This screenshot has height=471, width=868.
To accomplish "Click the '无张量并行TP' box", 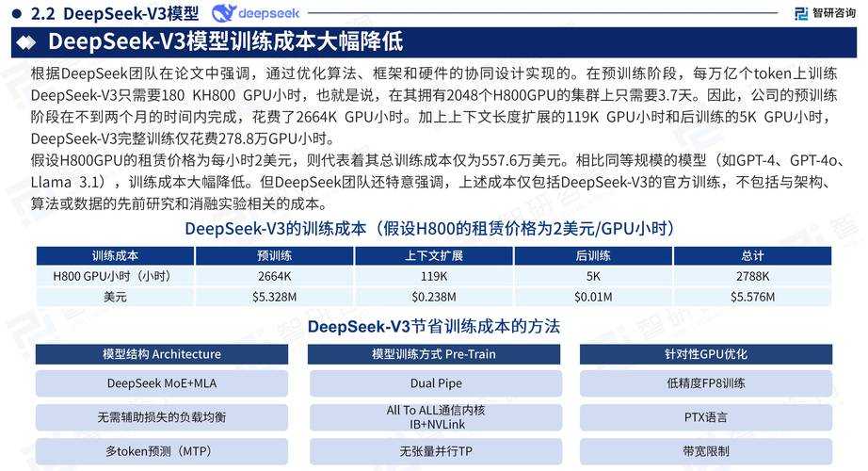I will tap(436, 451).
